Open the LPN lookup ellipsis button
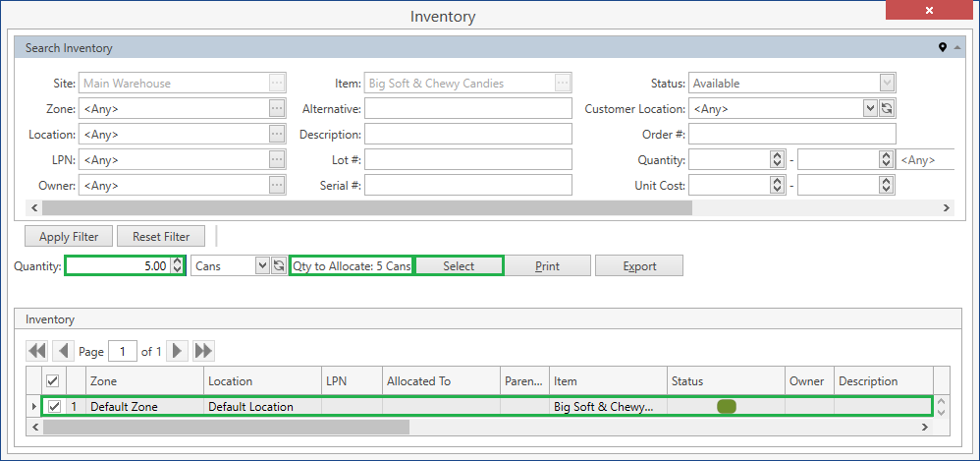This screenshot has height=461, width=980. point(277,159)
